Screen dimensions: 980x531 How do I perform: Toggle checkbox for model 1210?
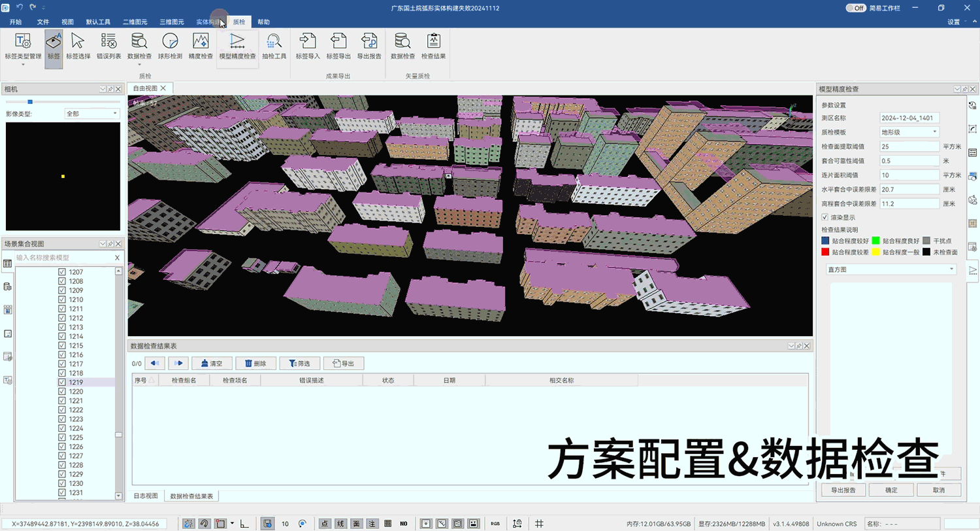click(x=62, y=300)
